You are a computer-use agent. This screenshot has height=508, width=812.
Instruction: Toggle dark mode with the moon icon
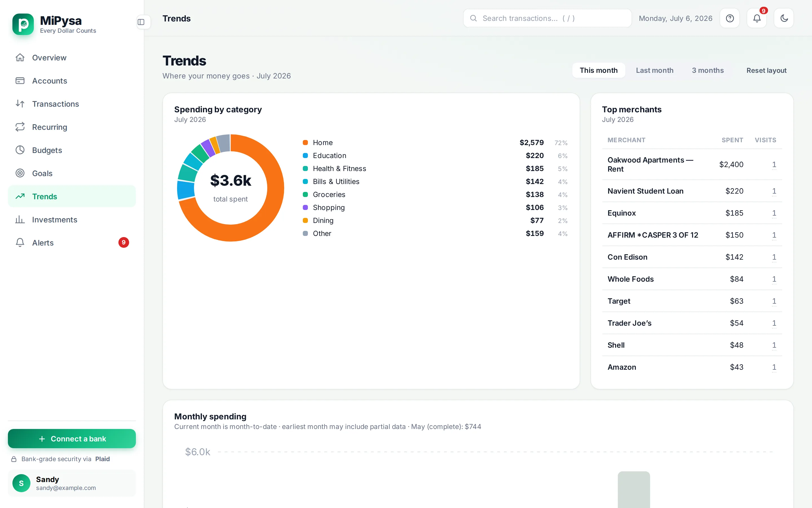point(784,18)
